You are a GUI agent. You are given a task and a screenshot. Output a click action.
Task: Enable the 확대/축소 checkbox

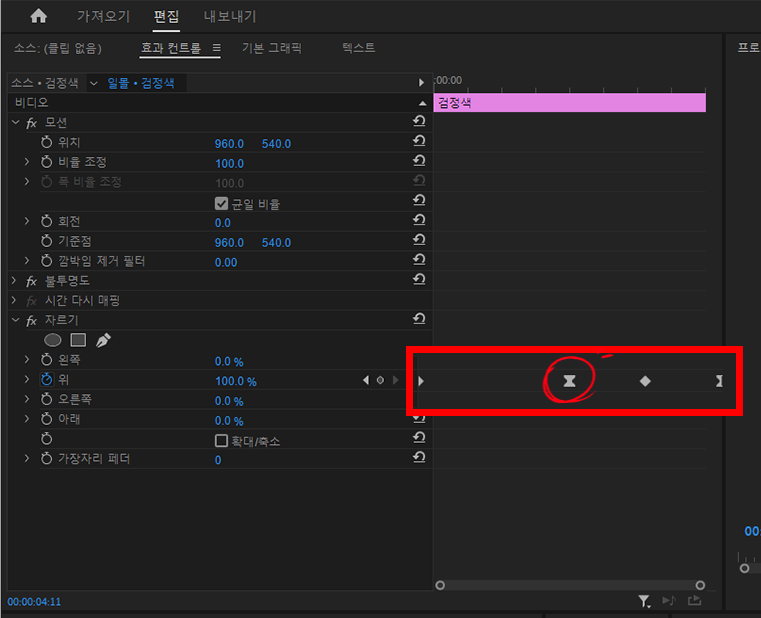pos(222,440)
